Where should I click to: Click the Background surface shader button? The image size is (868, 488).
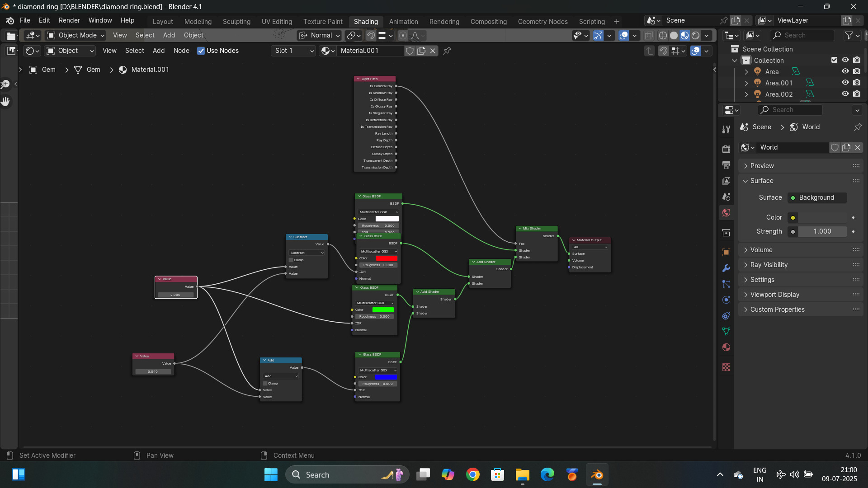tap(817, 197)
